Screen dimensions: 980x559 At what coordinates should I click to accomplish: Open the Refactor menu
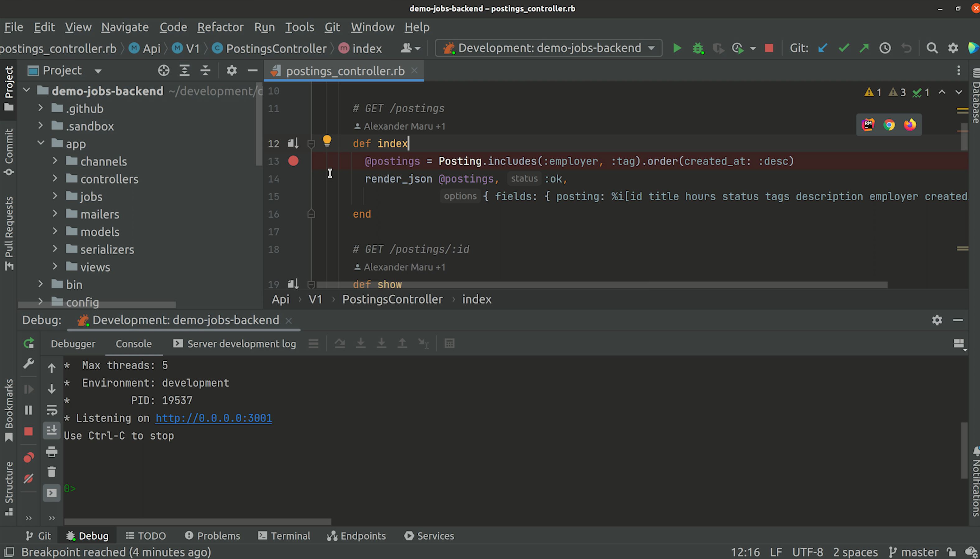coord(220,27)
